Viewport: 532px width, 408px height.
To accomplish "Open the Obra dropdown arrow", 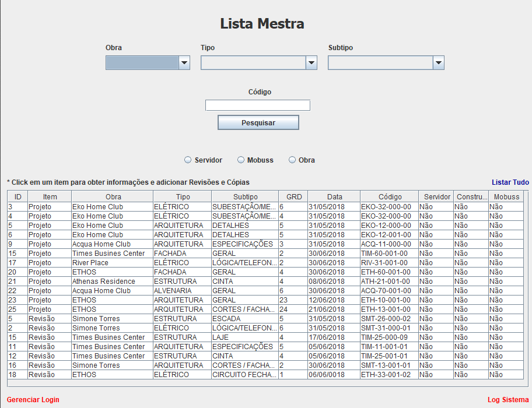I will point(184,63).
